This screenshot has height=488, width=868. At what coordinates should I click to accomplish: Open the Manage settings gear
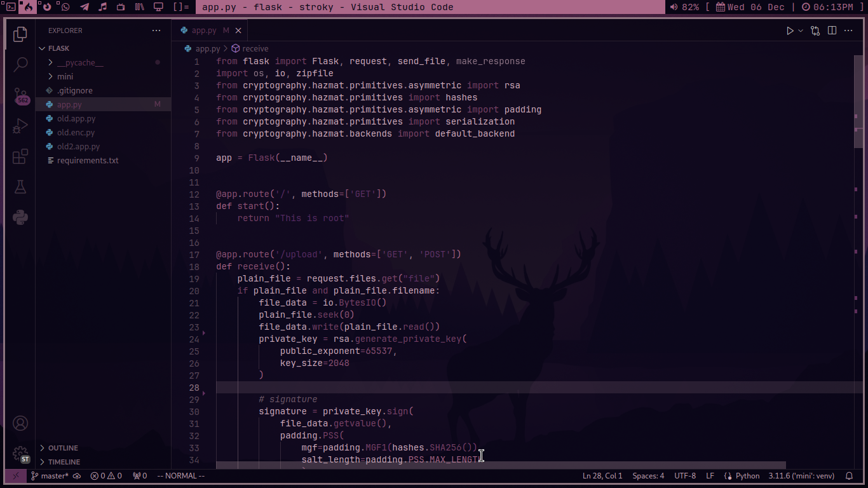point(20,453)
